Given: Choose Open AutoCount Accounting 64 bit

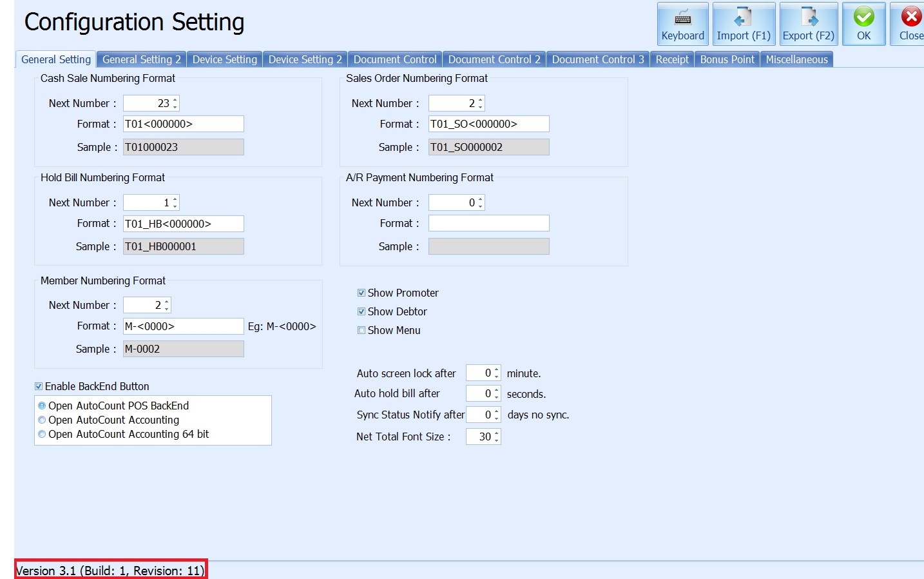Looking at the screenshot, I should tap(43, 435).
